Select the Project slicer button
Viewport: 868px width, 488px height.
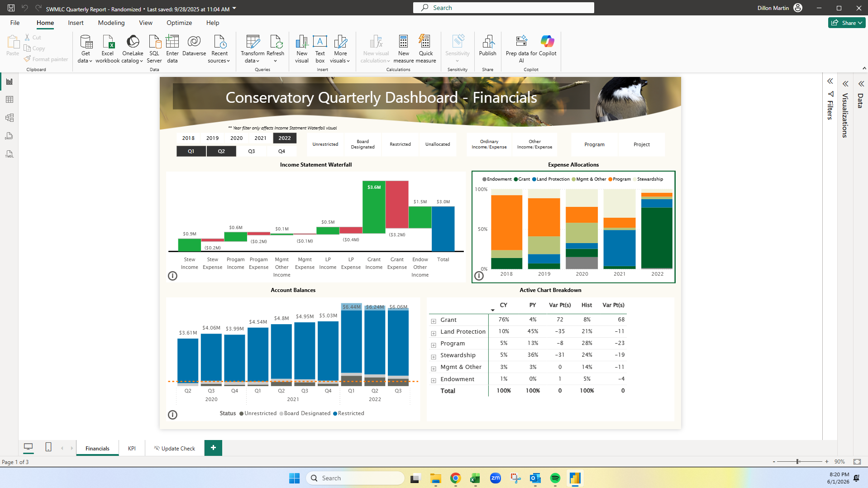tap(641, 144)
